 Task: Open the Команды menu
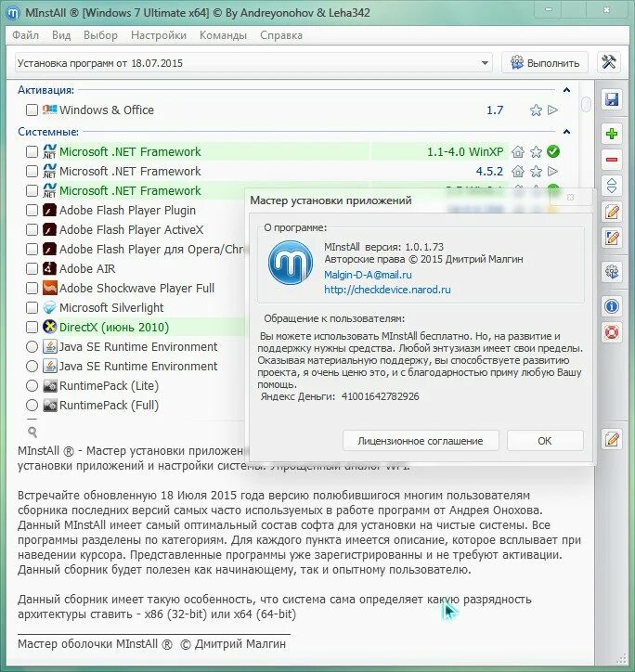point(223,35)
